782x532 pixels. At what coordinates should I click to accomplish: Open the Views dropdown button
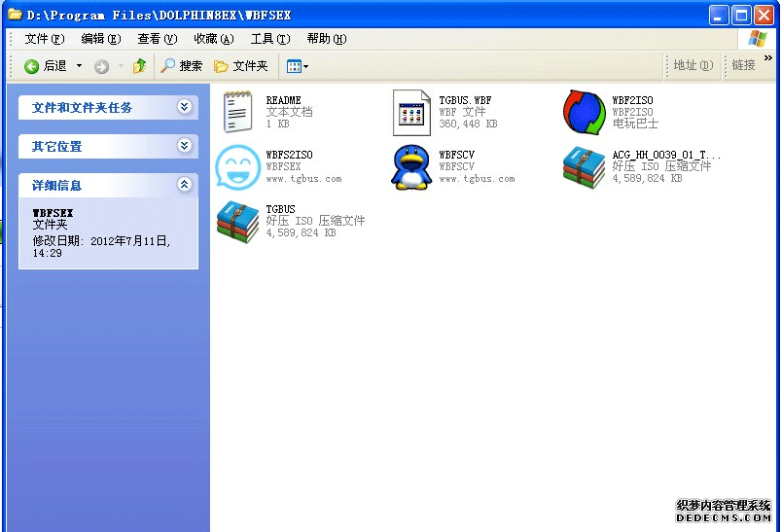(297, 66)
